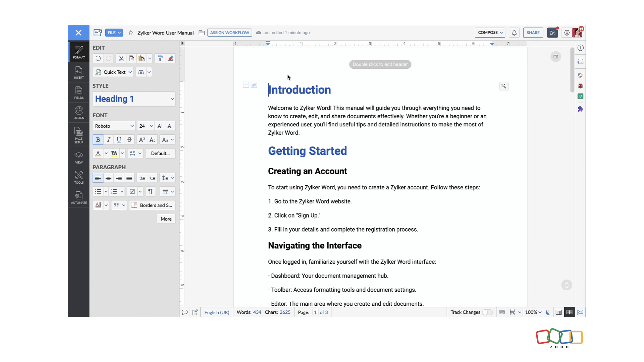Click the notifications bell icon
Viewport: 644px width, 362px height.
click(x=514, y=33)
